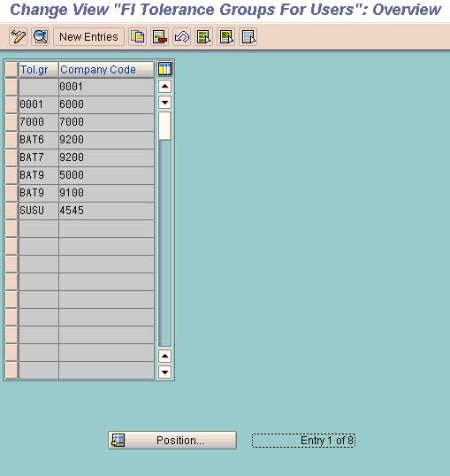Screen dimensions: 450x476
Task: Click the Deselect All icon
Action: 248,37
